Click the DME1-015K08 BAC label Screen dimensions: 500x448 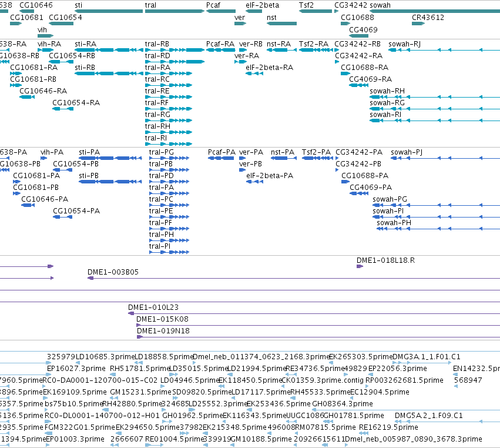162,319
